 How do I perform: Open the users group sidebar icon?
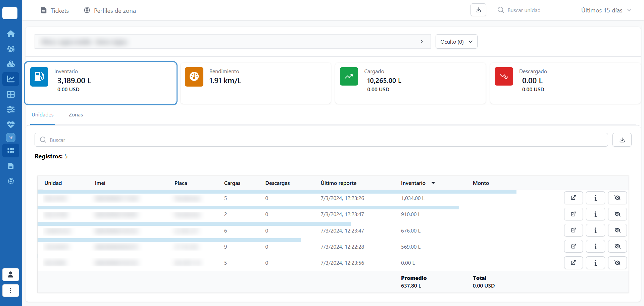pos(11,49)
